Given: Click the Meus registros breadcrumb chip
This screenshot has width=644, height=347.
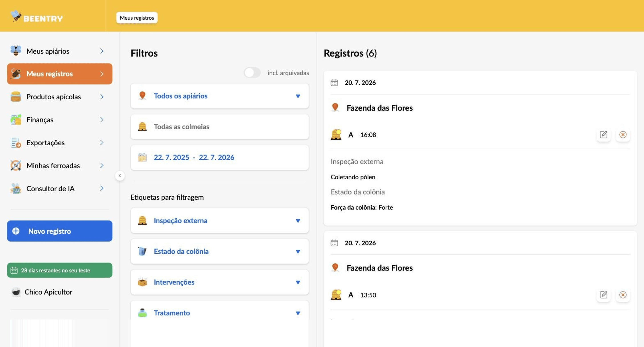Looking at the screenshot, I should (x=137, y=18).
